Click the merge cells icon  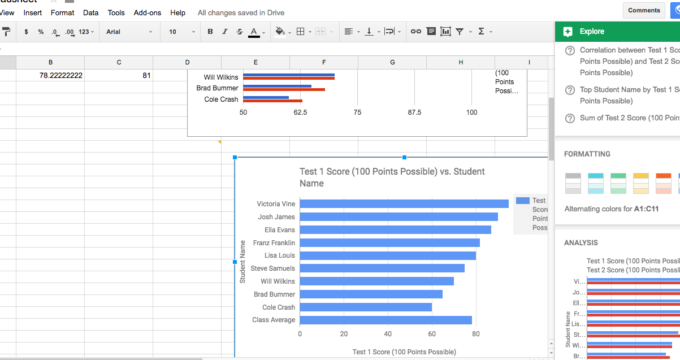coord(320,32)
